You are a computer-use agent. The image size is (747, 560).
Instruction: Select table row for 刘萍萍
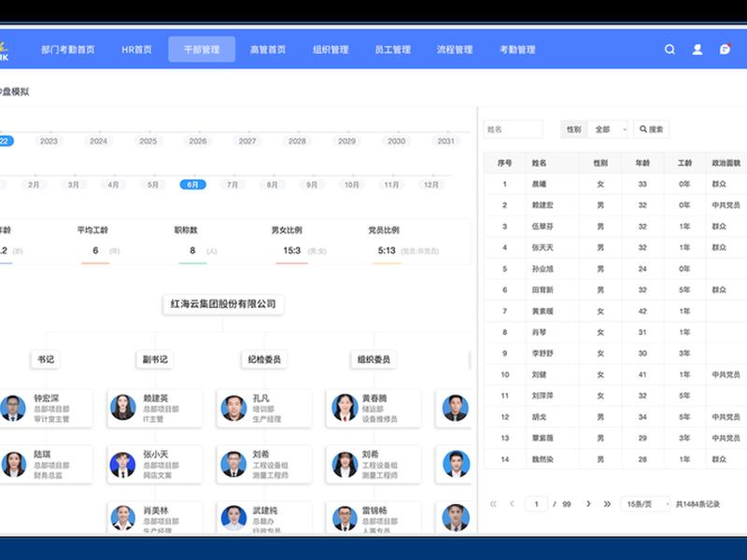tap(615, 396)
